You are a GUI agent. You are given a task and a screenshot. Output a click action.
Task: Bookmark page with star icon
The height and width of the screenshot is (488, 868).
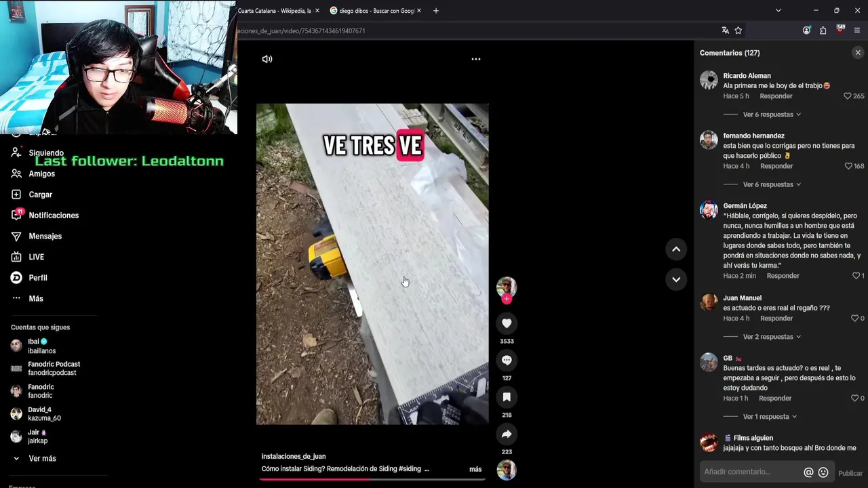click(738, 30)
